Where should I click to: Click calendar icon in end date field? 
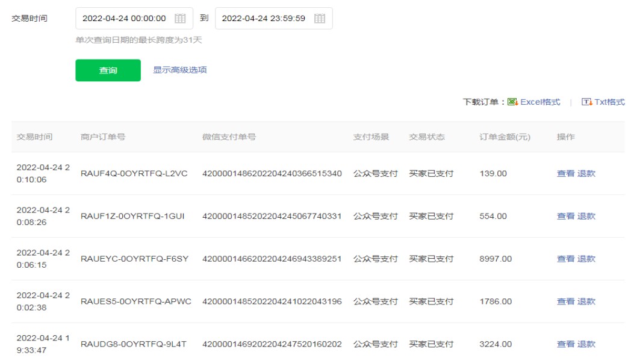tap(320, 19)
